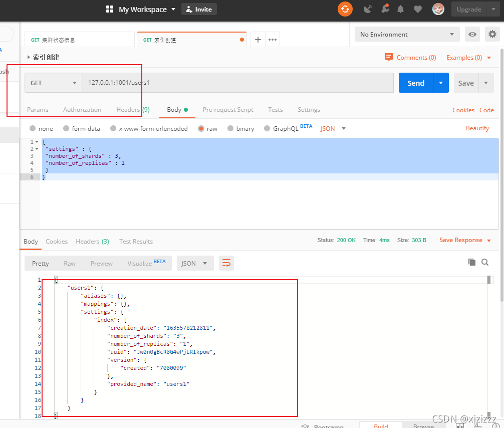Click the Save button
The height and width of the screenshot is (428, 504).
click(466, 83)
